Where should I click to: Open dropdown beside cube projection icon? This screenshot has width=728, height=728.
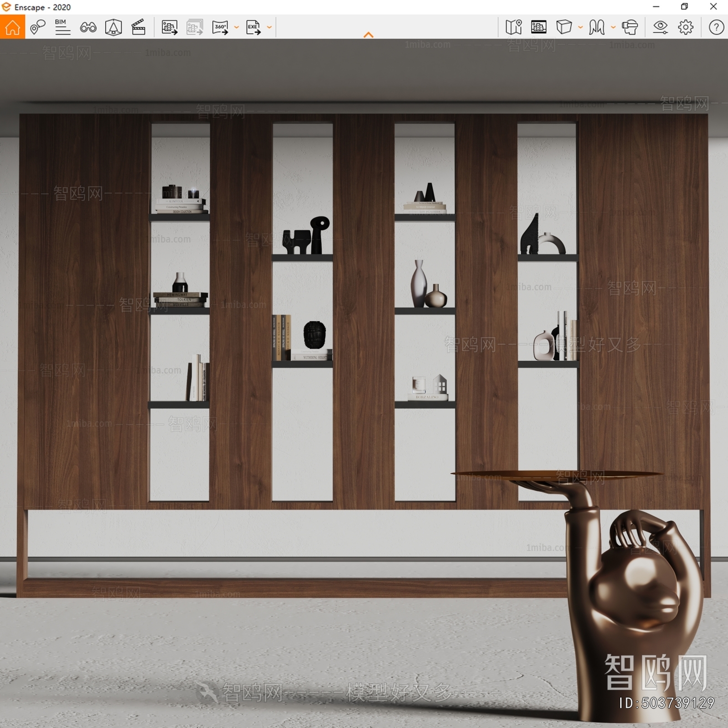tap(581, 27)
